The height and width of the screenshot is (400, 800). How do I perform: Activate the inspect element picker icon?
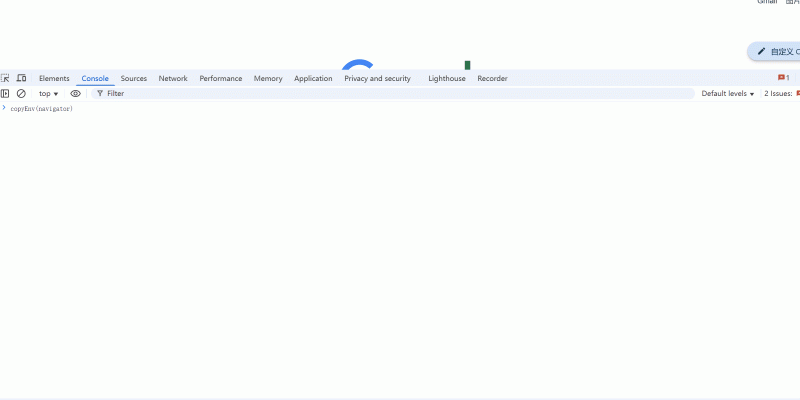coord(6,78)
